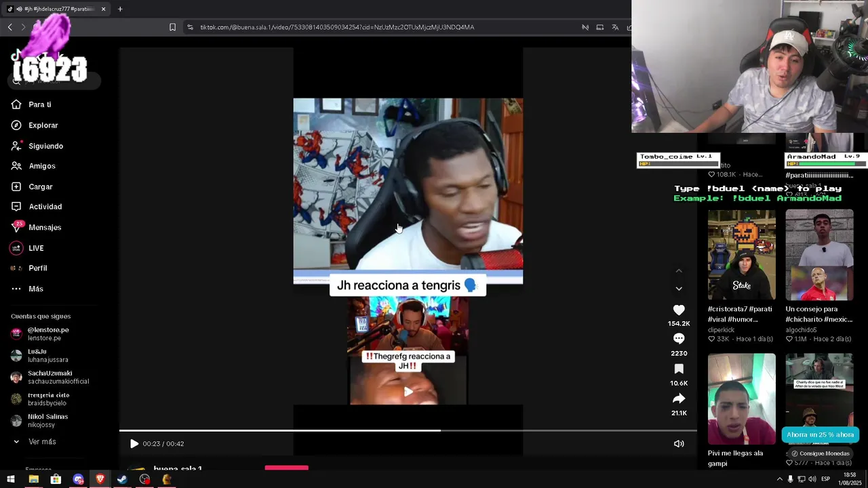The image size is (868, 488).
Task: Go to previous video with up chevron
Action: 679,270
